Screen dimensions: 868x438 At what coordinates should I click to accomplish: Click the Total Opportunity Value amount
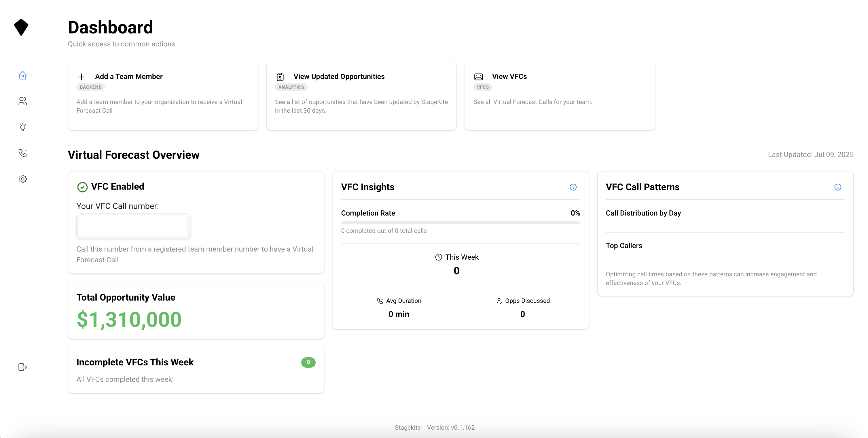(x=129, y=320)
